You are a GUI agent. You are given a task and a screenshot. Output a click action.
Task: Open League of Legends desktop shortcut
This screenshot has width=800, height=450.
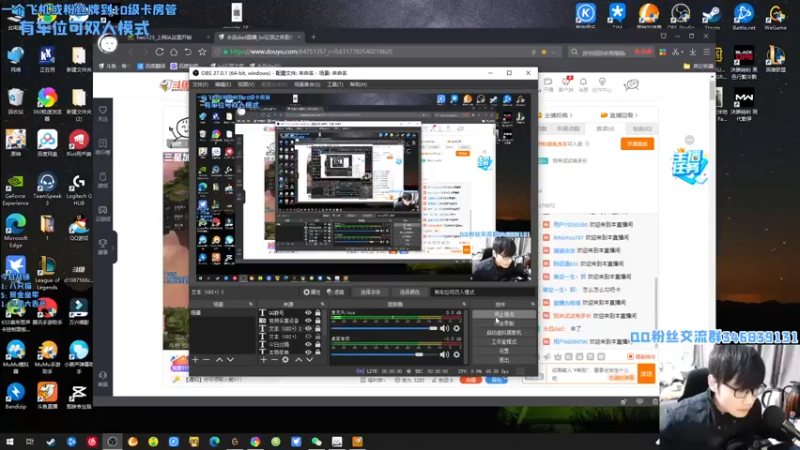click(x=47, y=273)
